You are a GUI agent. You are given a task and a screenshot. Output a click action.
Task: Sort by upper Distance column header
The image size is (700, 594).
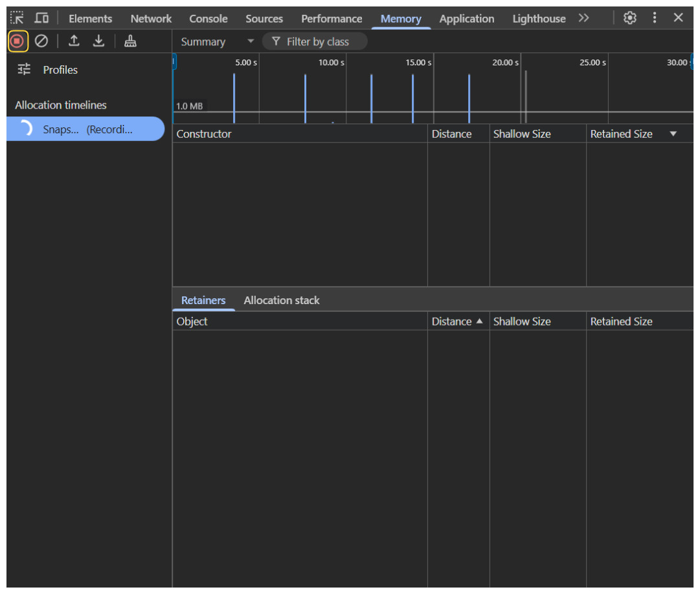click(x=458, y=134)
